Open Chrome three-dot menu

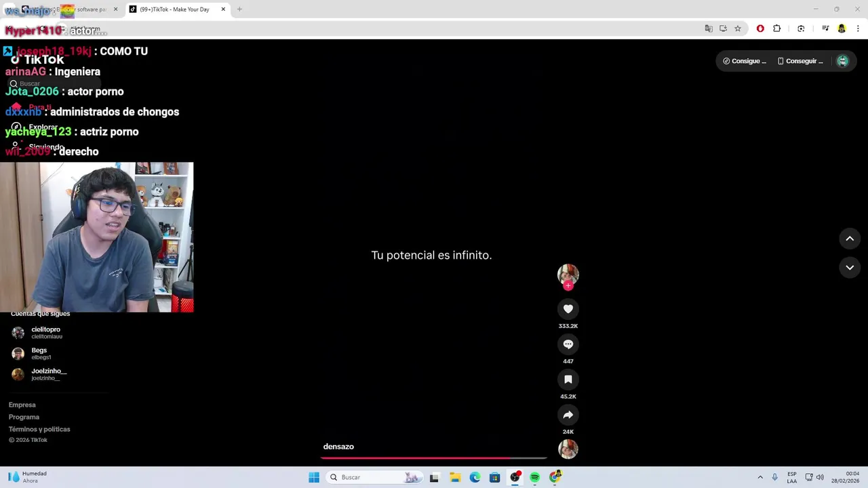[x=859, y=28]
